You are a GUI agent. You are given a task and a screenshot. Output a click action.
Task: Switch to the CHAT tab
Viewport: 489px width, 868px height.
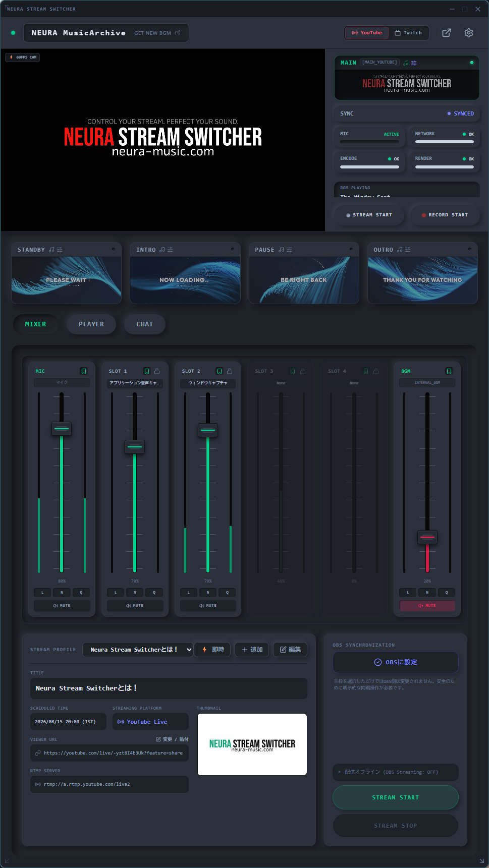tap(145, 324)
